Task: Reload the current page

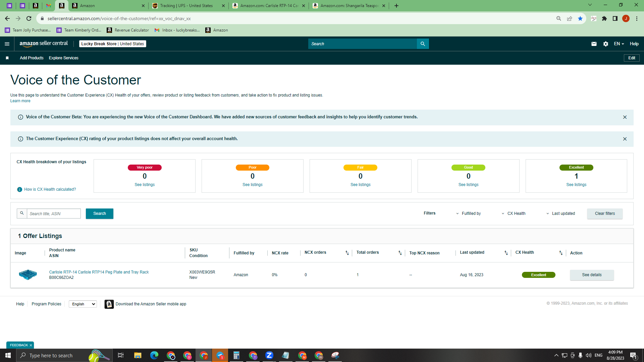Action: click(29, 19)
